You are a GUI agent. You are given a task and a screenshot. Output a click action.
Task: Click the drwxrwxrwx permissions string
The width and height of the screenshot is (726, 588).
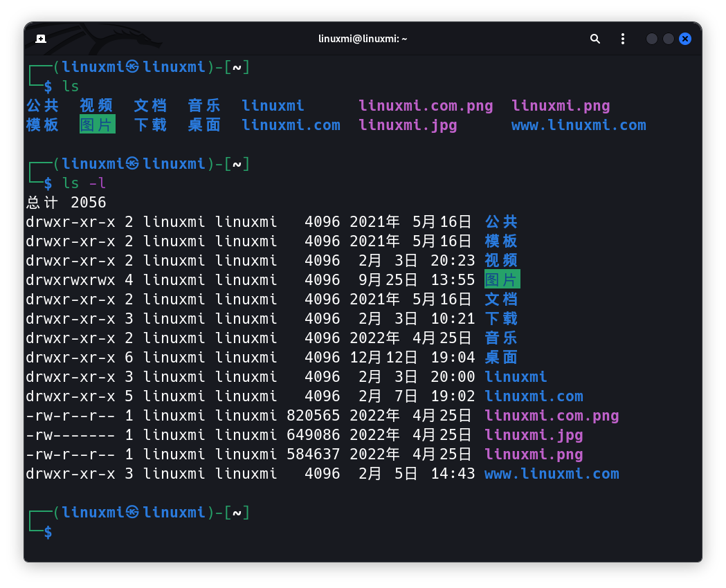[x=71, y=280]
